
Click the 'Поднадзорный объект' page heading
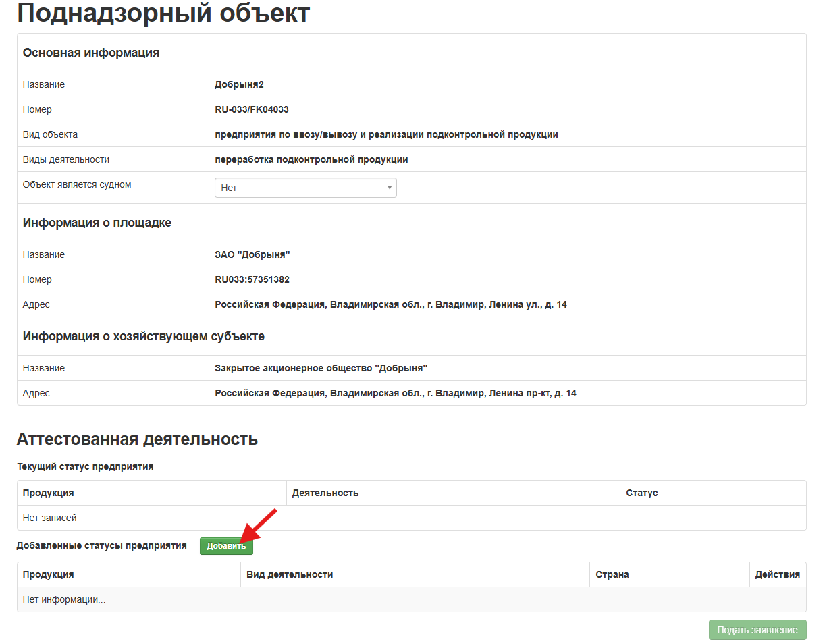coord(163,14)
